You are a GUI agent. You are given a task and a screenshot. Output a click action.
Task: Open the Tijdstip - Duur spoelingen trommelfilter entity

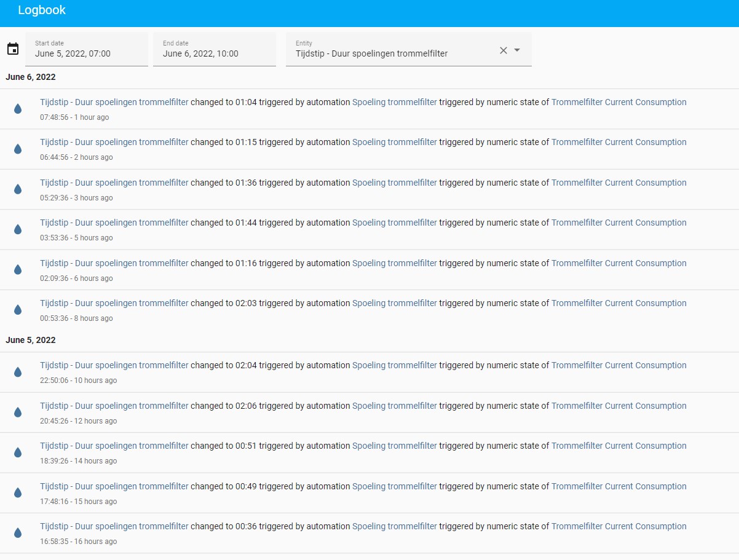click(114, 102)
